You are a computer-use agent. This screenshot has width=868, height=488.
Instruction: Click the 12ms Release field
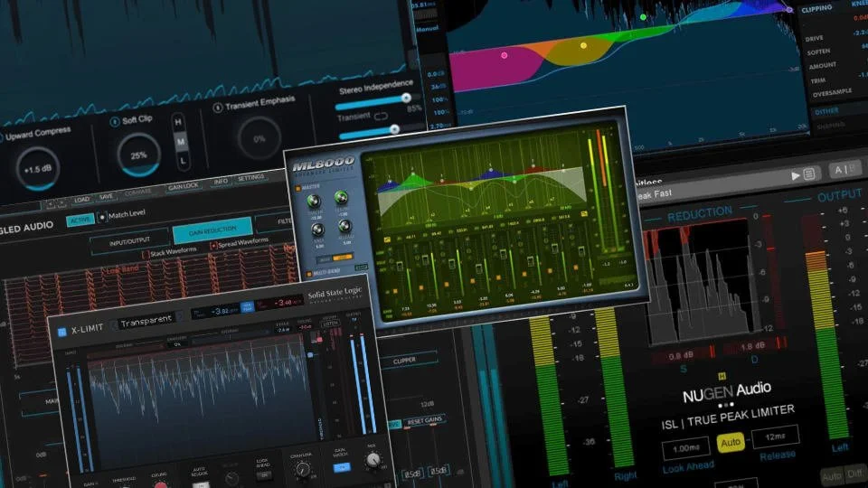pos(775,436)
